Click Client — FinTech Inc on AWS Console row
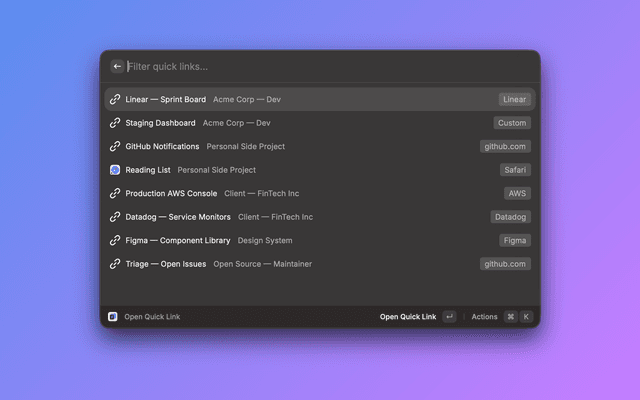 tap(261, 193)
